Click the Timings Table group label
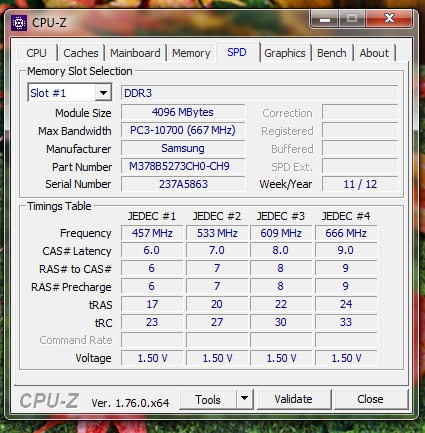This screenshot has width=425, height=433. coord(59,206)
